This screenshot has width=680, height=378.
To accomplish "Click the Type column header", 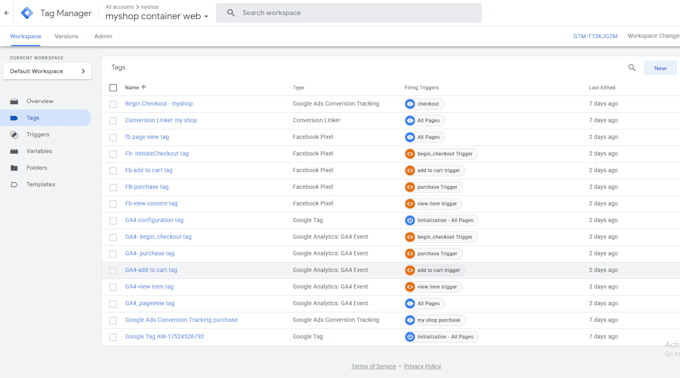I will [298, 88].
